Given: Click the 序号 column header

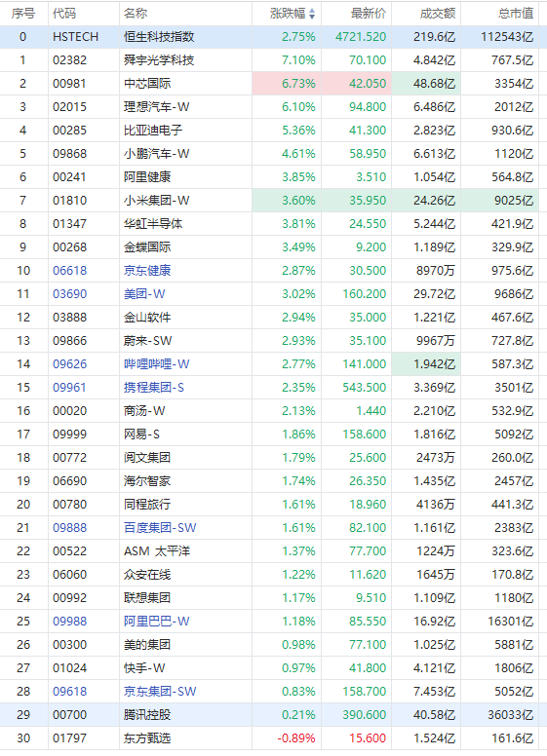Looking at the screenshot, I should [23, 14].
